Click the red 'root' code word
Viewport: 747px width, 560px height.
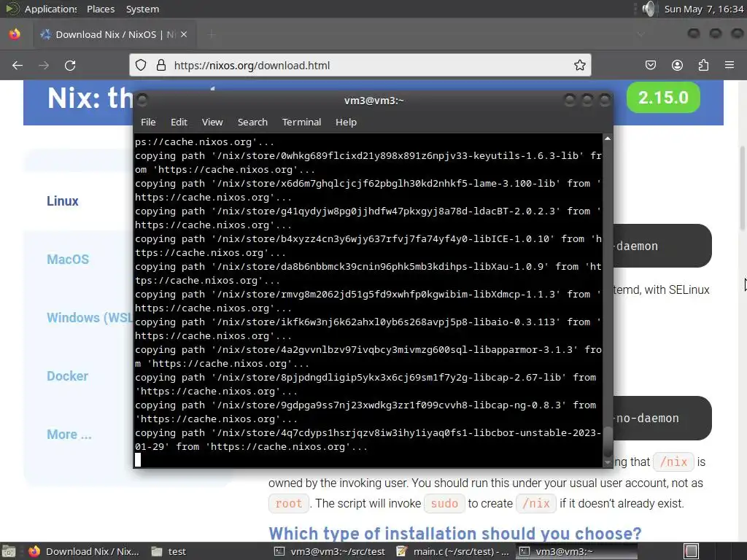point(289,503)
